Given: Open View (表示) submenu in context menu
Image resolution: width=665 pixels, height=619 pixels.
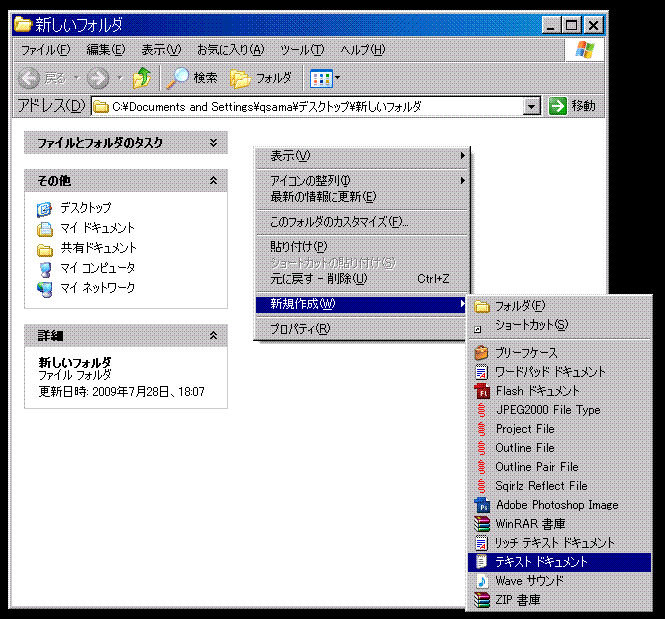Looking at the screenshot, I should 362,156.
